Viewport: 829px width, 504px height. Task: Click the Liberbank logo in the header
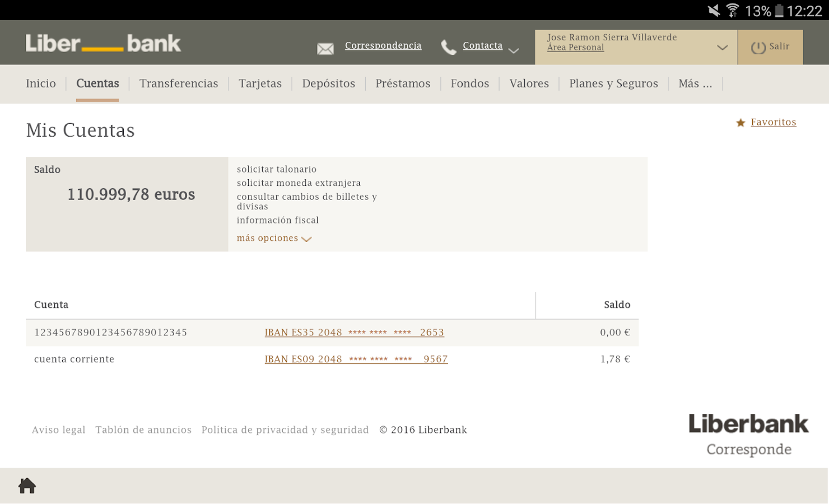pos(103,44)
